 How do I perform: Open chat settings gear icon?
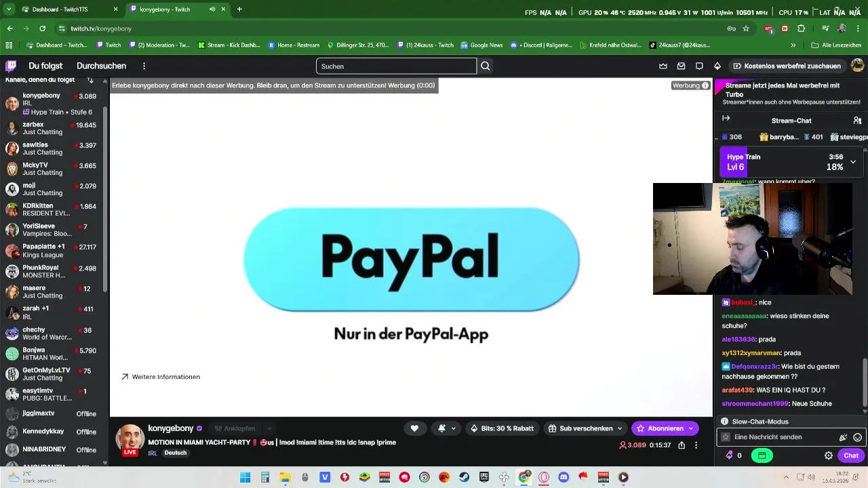pyautogui.click(x=828, y=455)
